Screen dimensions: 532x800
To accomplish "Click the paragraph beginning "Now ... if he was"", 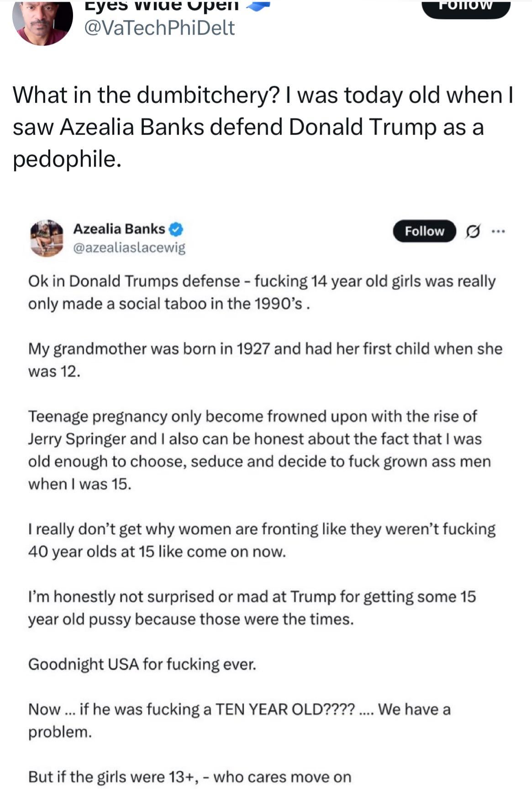I will (239, 720).
